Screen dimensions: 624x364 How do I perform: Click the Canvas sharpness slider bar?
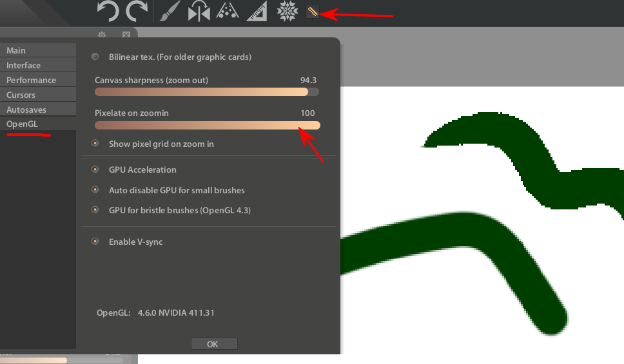[x=206, y=92]
